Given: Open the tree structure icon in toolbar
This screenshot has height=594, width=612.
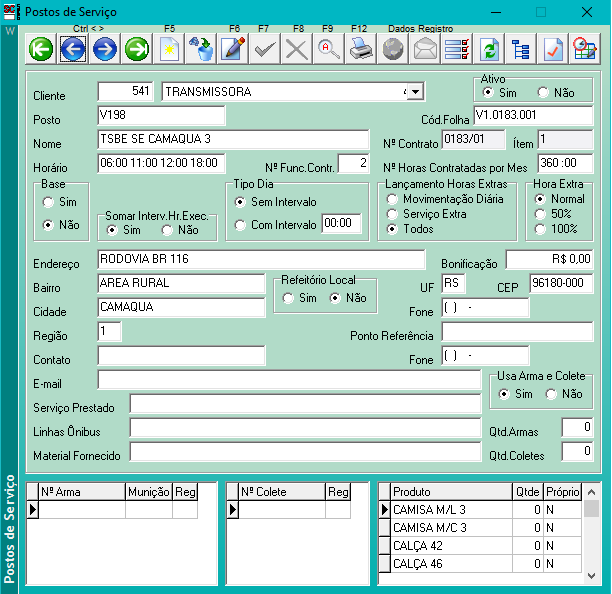Looking at the screenshot, I should coord(520,49).
